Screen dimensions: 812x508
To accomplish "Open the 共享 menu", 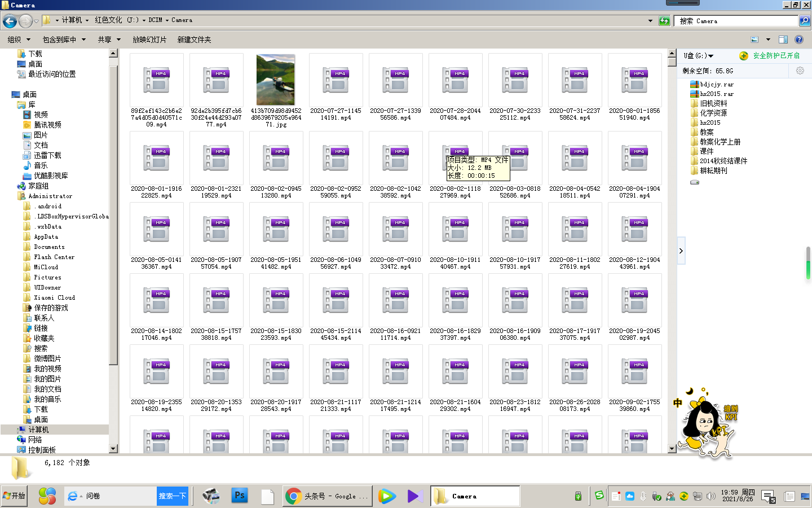I will tap(109, 40).
